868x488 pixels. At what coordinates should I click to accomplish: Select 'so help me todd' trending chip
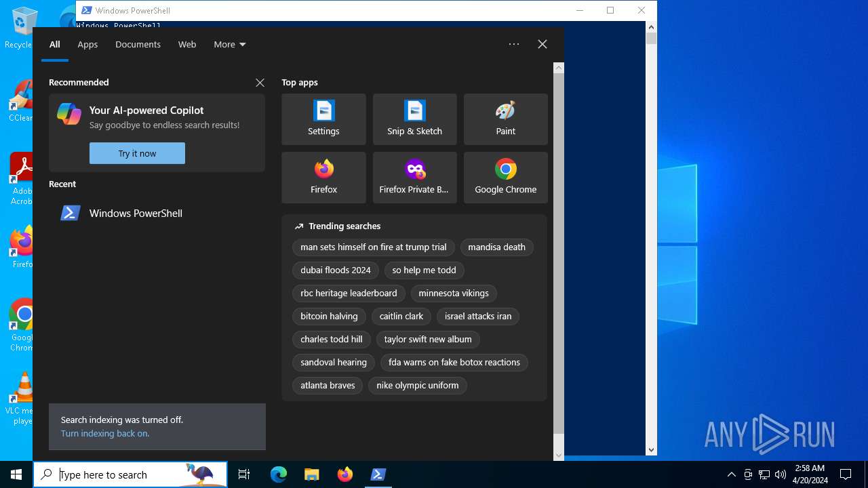tap(424, 270)
